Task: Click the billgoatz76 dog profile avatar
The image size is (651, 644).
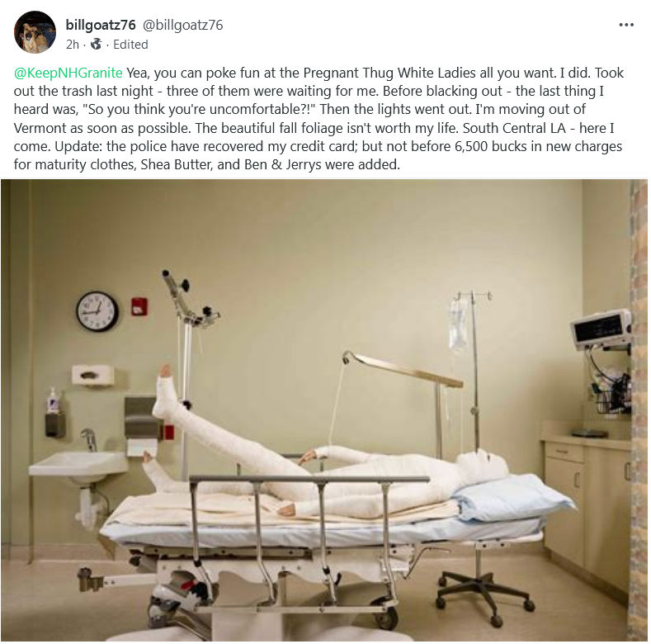Action: coord(35,32)
